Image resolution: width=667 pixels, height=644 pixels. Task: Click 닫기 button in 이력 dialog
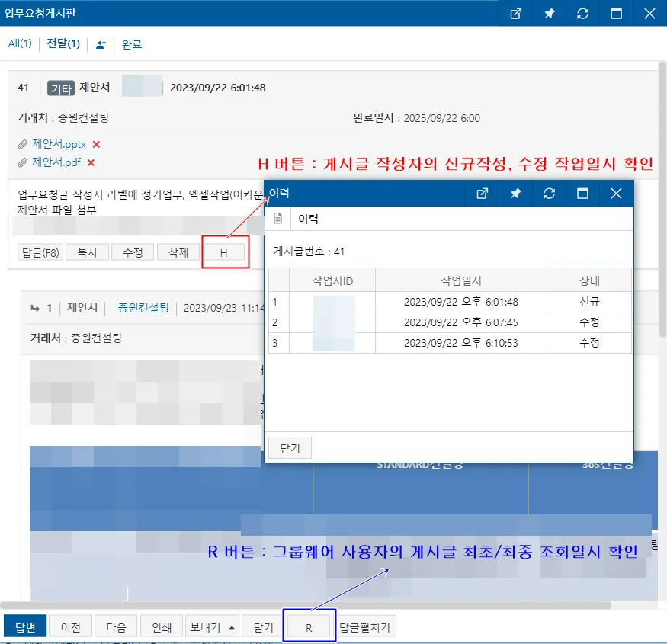click(x=290, y=448)
